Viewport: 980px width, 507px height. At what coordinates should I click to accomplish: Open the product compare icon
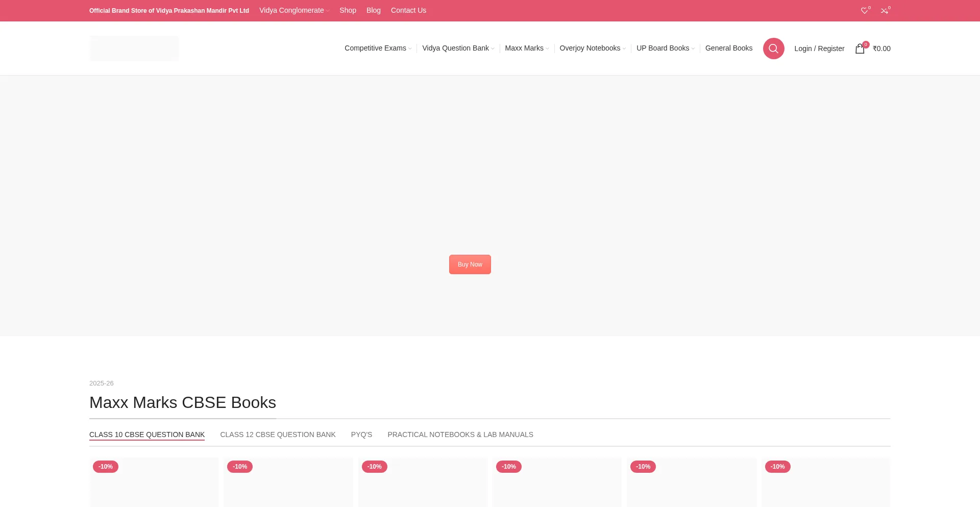coord(885,10)
